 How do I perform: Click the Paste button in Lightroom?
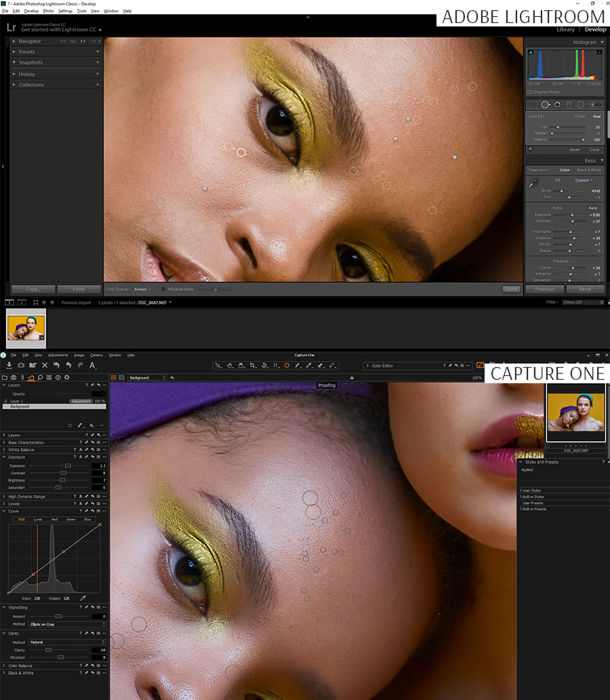click(x=79, y=289)
